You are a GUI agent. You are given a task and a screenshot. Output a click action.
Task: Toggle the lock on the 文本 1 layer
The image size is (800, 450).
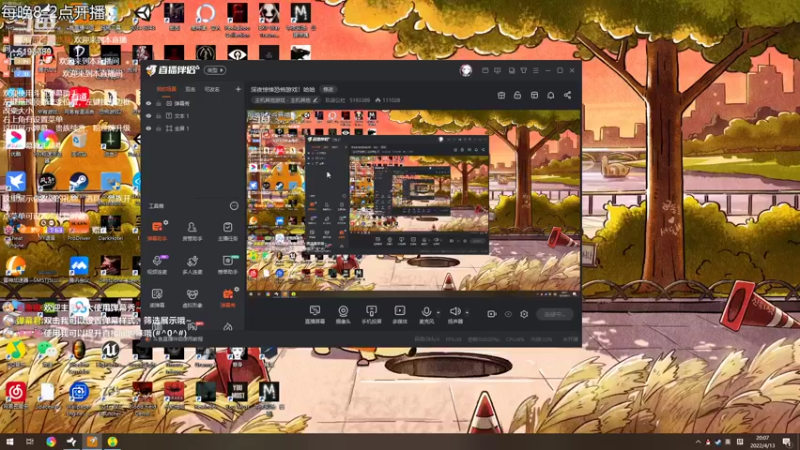coord(159,116)
